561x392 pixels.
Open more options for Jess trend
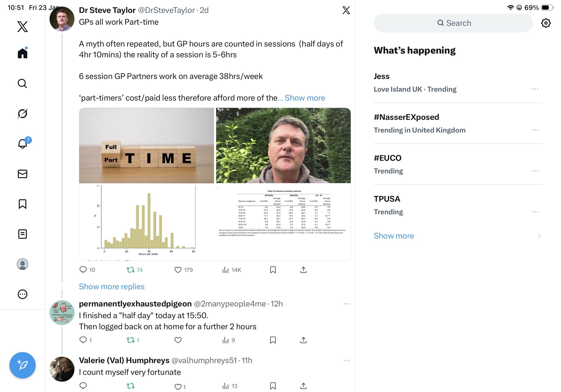point(535,89)
